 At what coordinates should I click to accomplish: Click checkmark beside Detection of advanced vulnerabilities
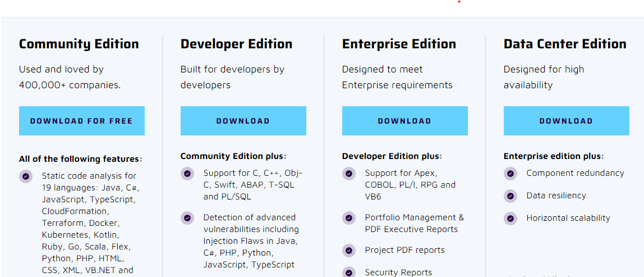[x=187, y=218]
